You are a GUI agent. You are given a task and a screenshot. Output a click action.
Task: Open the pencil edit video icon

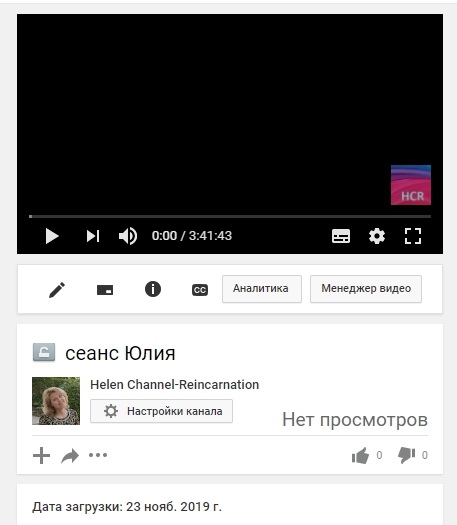coord(57,290)
